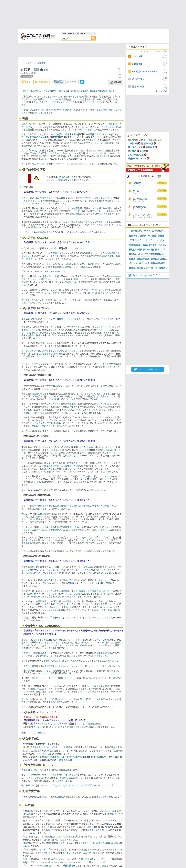This screenshot has height=868, width=186.
Task: Click the おすすめトレンド header icon
Action: 129,135
